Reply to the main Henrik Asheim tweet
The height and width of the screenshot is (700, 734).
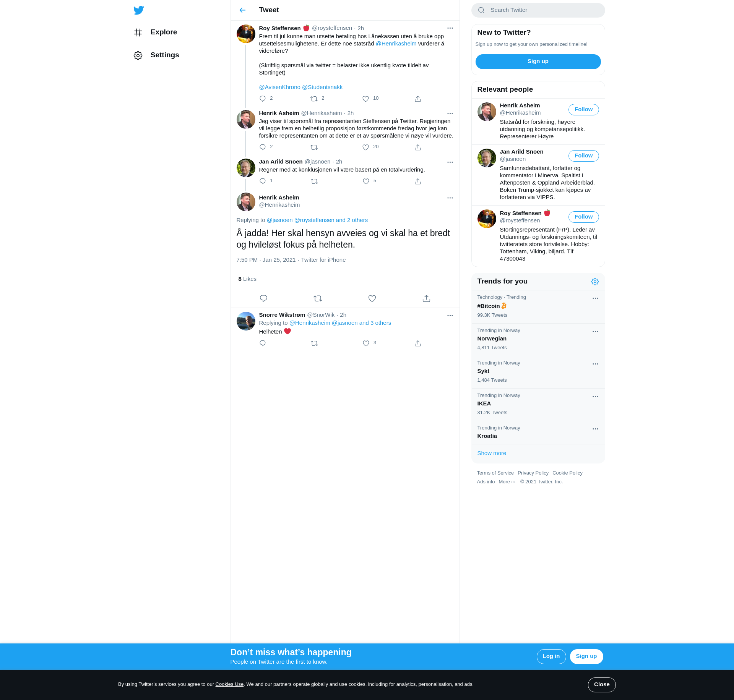tap(263, 298)
